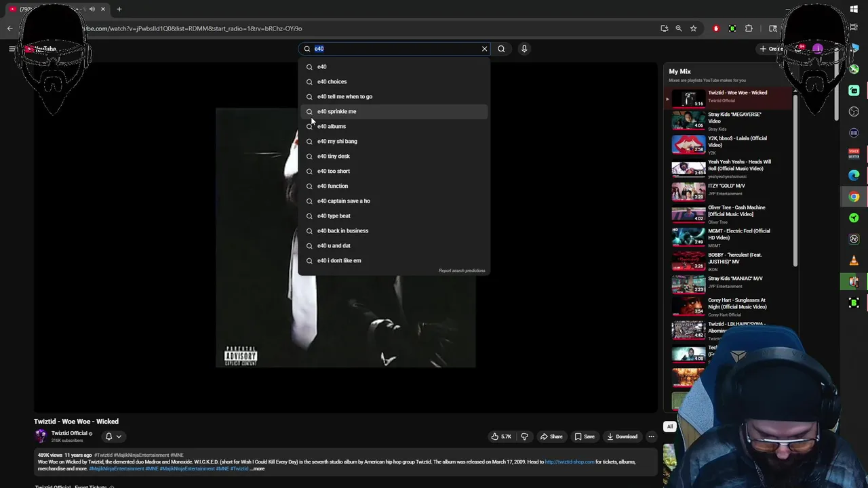
Task: Open VLC media player from the taskbar
Action: pyautogui.click(x=854, y=260)
